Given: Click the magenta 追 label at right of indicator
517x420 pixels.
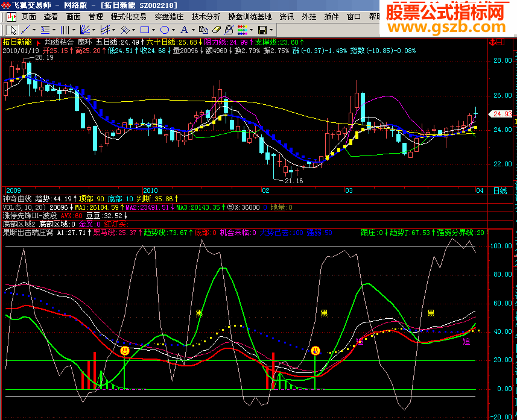Looking at the screenshot, I should pos(466,342).
